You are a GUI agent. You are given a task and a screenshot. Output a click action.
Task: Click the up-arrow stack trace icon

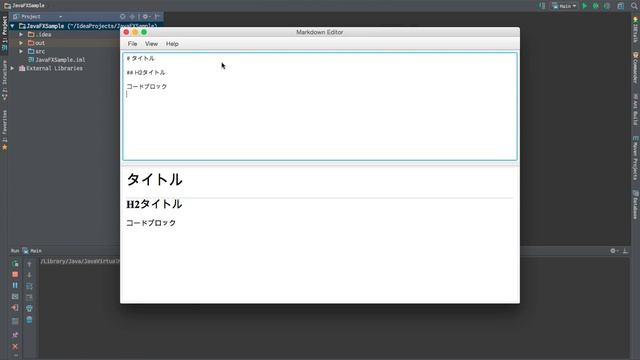tap(29, 264)
